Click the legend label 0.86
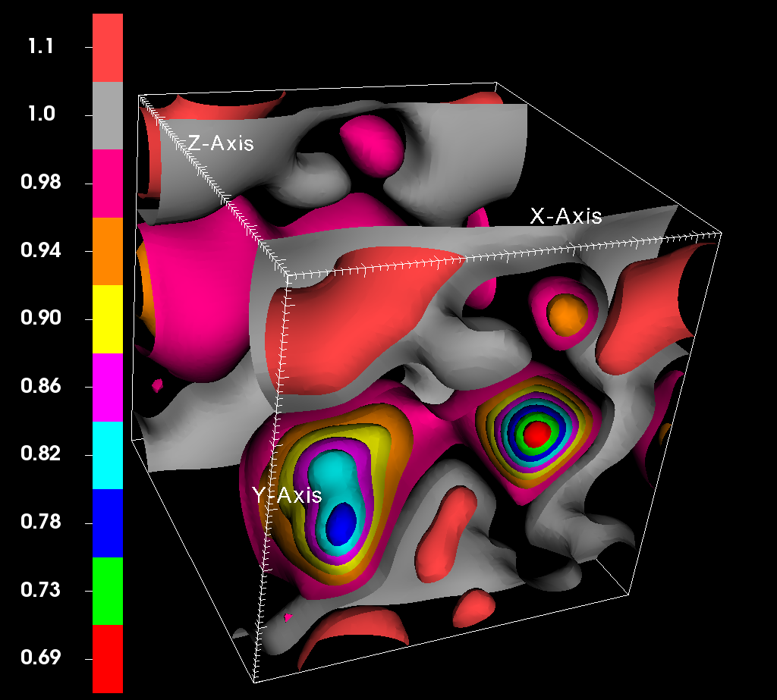This screenshot has width=777, height=700. pyautogui.click(x=41, y=386)
